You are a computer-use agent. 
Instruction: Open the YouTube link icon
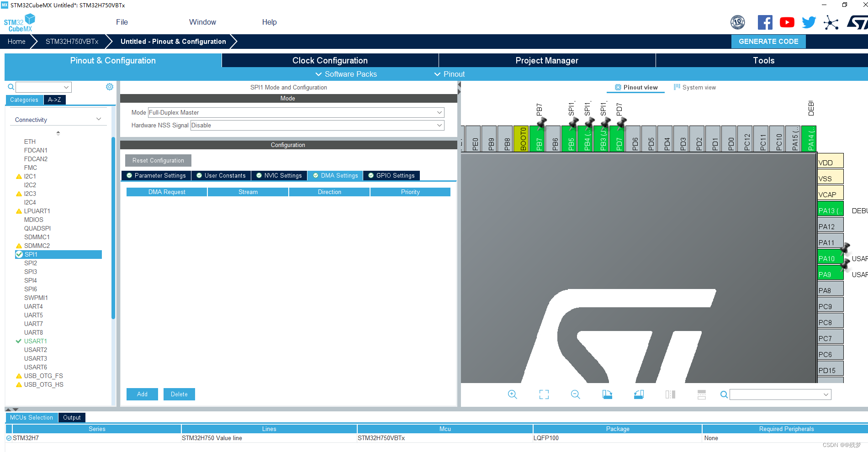pyautogui.click(x=787, y=22)
